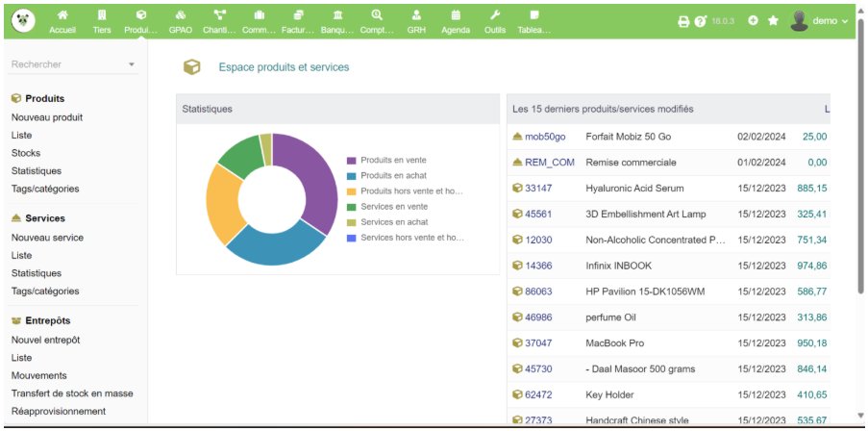The height and width of the screenshot is (431, 868).
Task: Toggle Services en vente legend item
Action: tap(394, 207)
